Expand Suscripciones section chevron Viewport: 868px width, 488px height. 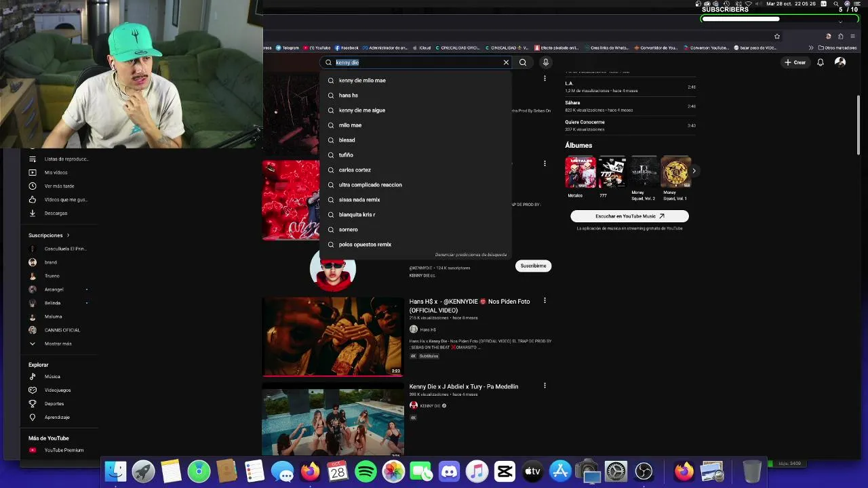pos(68,235)
